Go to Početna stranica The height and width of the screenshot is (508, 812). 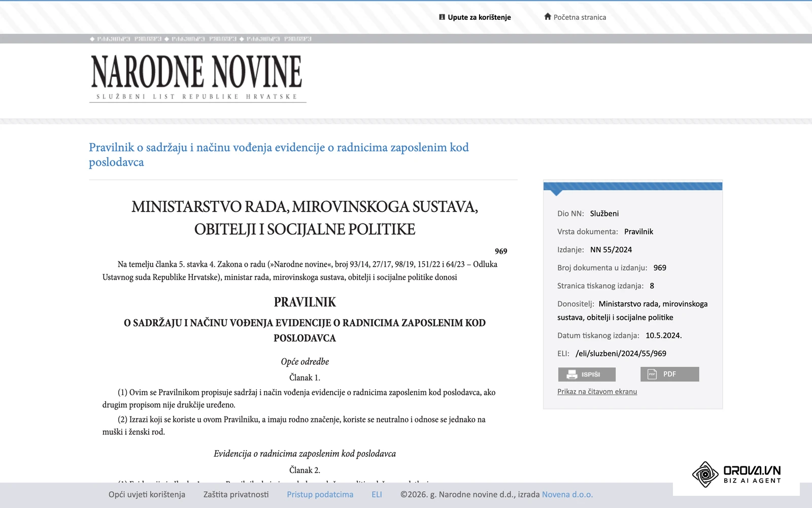coord(580,17)
